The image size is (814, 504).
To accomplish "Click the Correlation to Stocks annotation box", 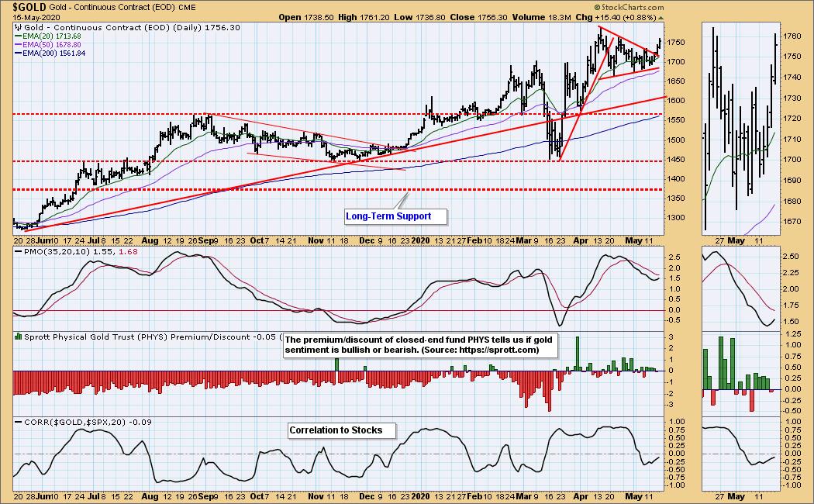I will coord(342,430).
